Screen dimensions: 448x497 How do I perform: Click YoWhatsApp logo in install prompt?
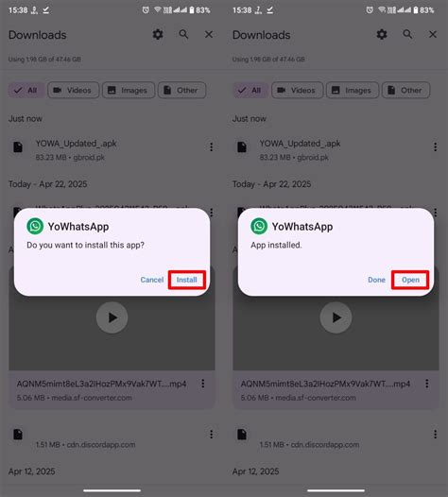coord(35,227)
